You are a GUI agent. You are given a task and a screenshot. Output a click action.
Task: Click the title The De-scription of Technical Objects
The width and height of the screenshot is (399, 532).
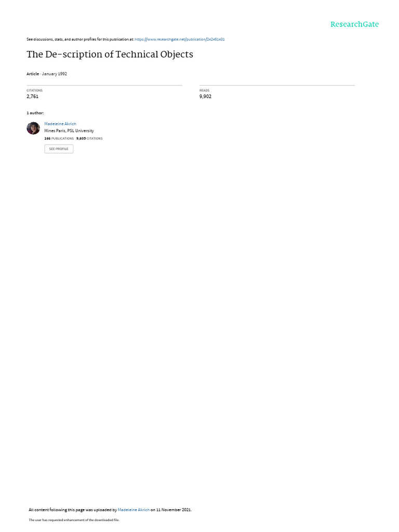coord(110,54)
